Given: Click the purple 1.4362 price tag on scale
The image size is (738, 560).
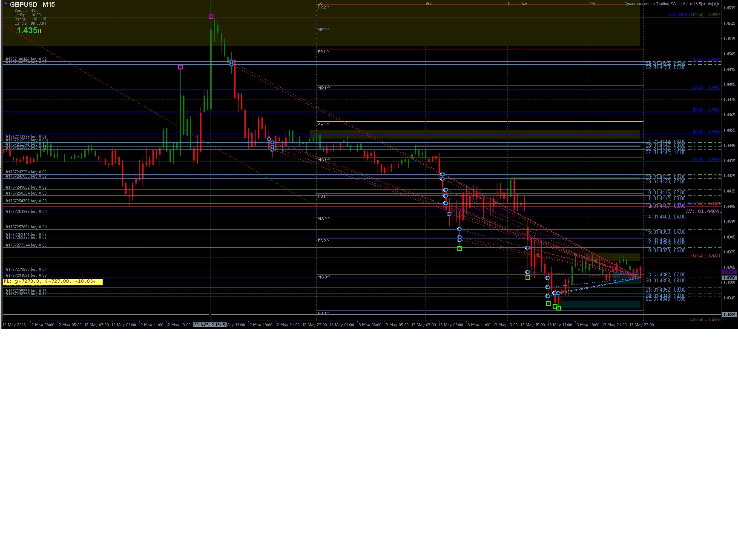Looking at the screenshot, I should point(729,272).
